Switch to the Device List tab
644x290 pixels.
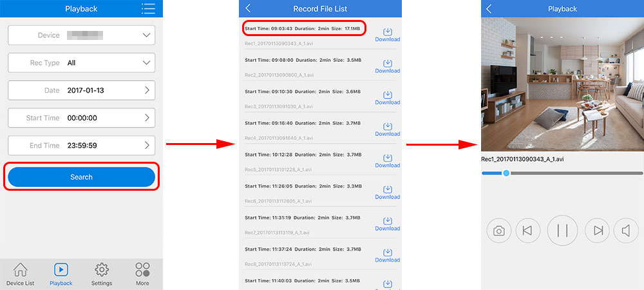click(x=20, y=274)
